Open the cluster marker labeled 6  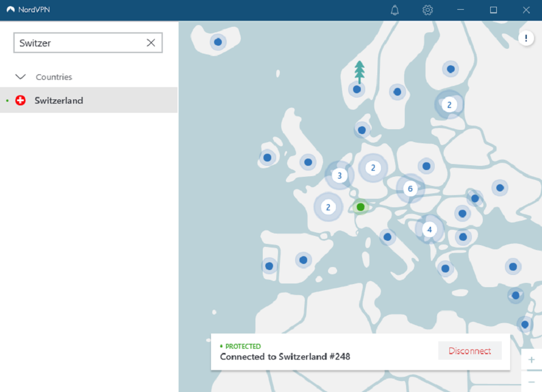coord(410,189)
